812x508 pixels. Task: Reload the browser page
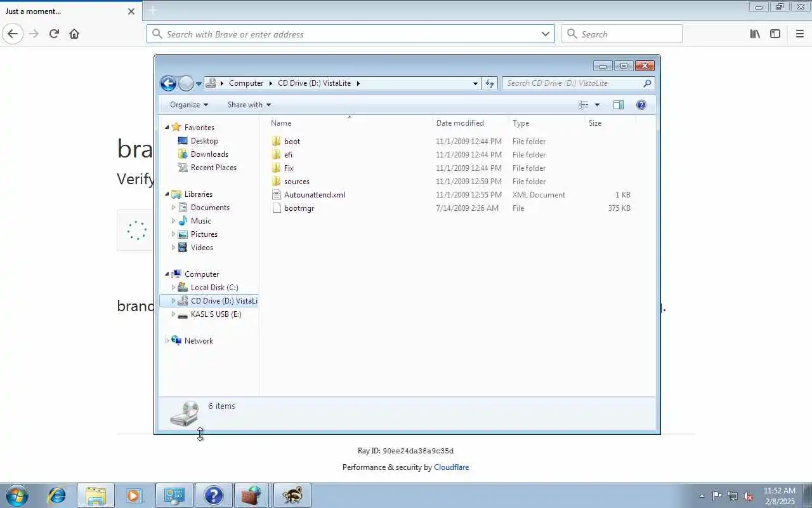54,34
